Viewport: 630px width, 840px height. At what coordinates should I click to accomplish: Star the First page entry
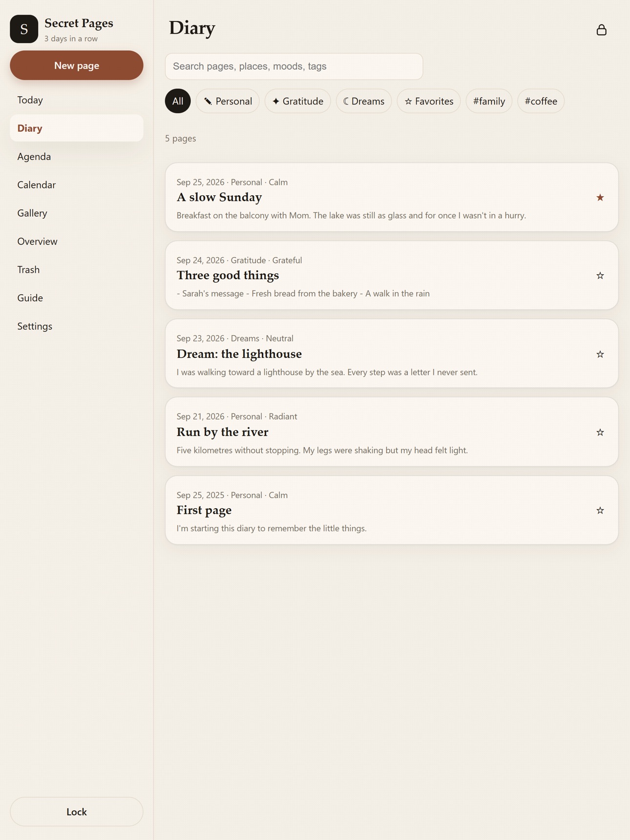pos(600,510)
